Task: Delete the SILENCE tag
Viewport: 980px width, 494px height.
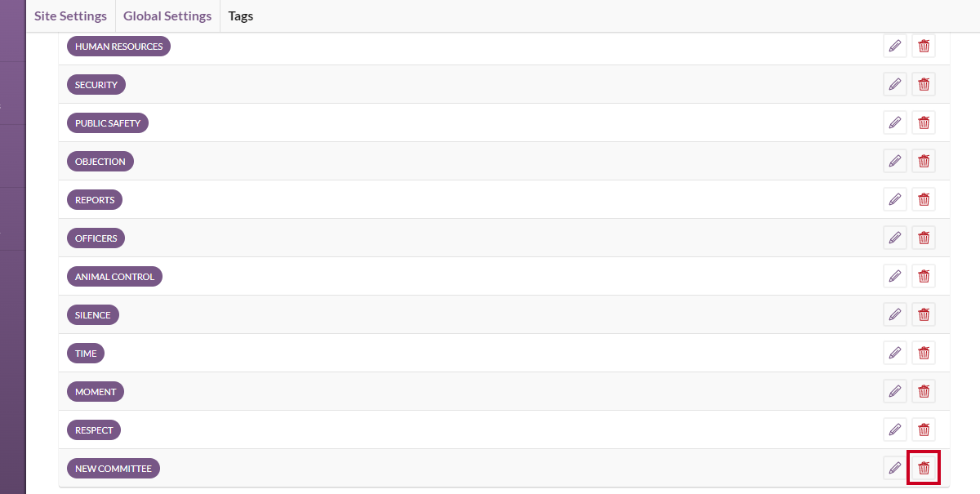Action: (924, 315)
